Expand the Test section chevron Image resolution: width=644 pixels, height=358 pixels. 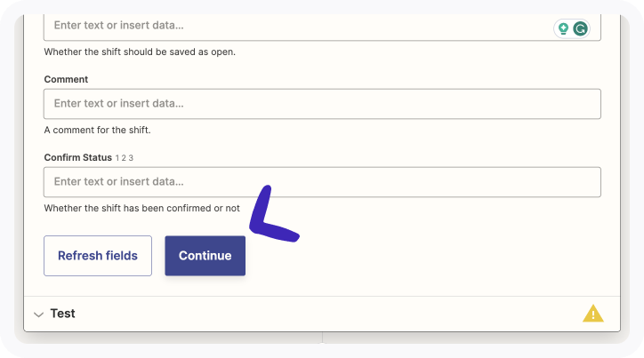pos(38,314)
